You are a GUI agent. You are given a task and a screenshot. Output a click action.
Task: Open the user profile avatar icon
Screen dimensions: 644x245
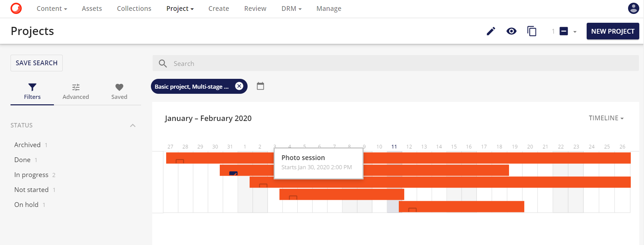tap(633, 8)
